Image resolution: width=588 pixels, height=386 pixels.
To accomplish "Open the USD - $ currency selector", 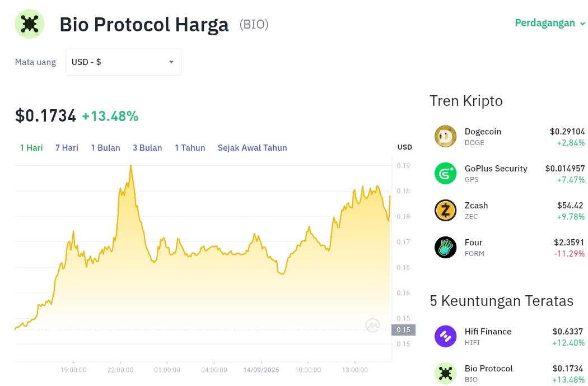I will [x=124, y=62].
